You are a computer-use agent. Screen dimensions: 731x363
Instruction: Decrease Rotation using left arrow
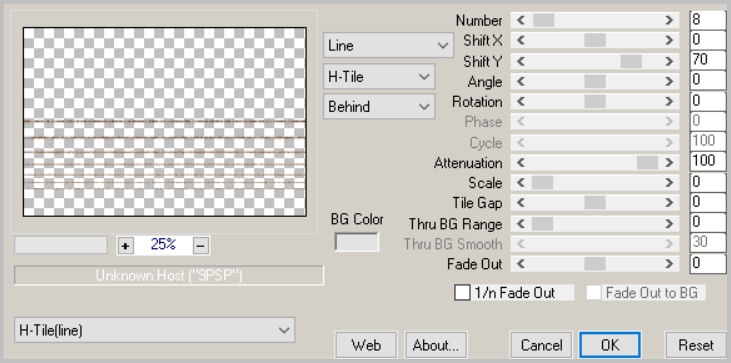521,102
